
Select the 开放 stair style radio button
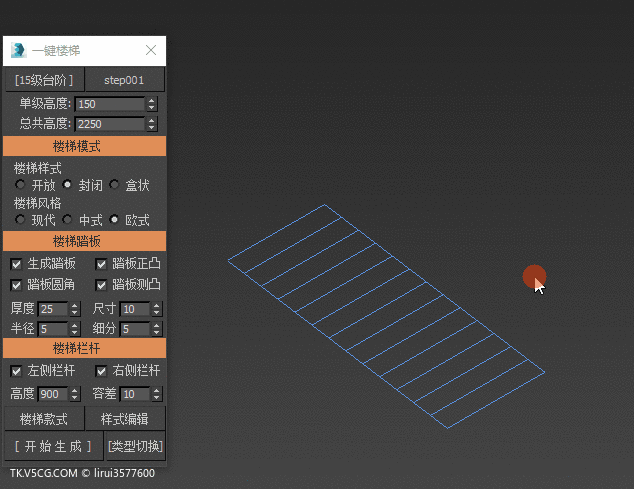pyautogui.click(x=20, y=185)
